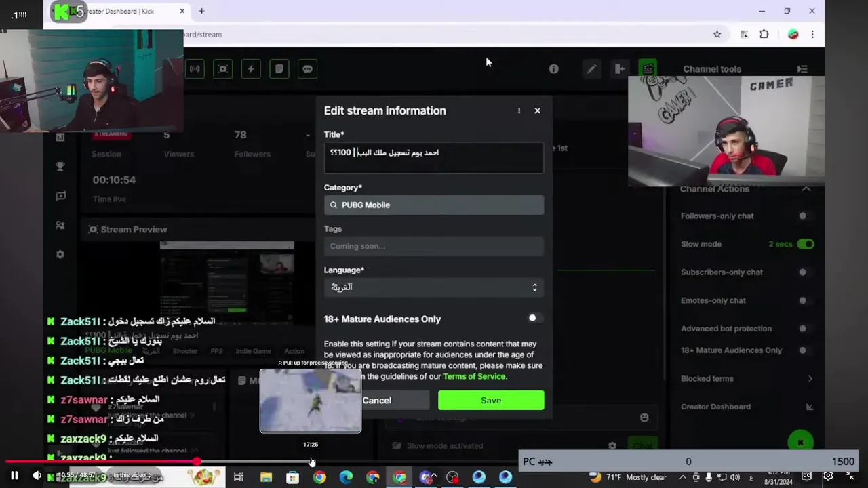The height and width of the screenshot is (488, 868).
Task: Open the broadcast signal icon in dashboard toolbar
Action: [x=195, y=68]
